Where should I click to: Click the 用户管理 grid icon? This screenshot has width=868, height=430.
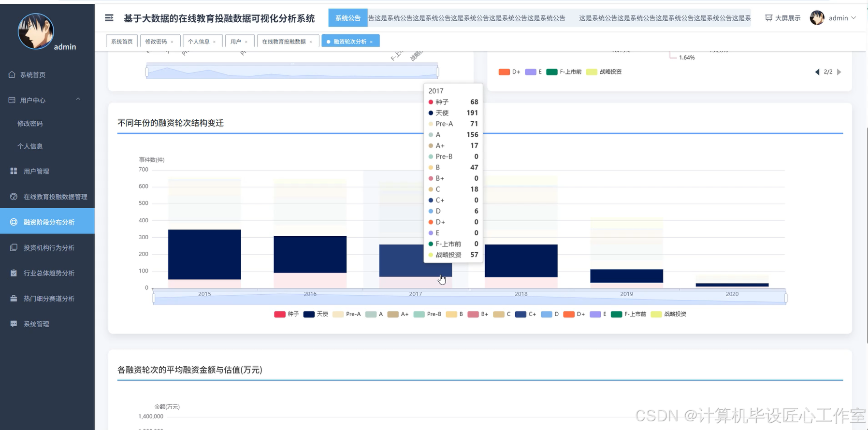[14, 171]
